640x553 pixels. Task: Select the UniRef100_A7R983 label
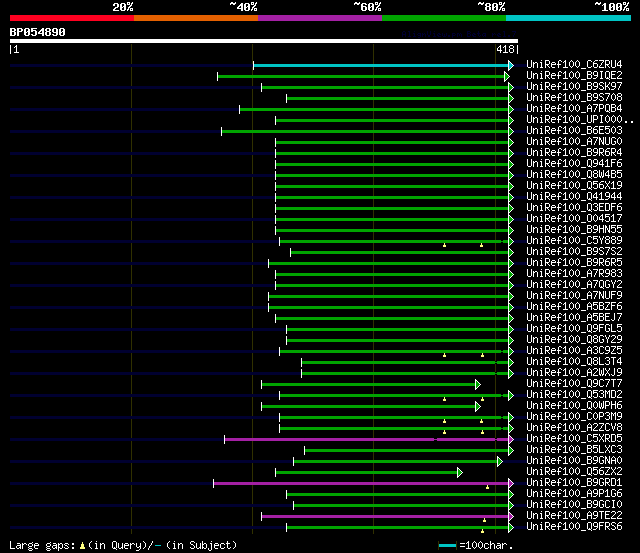click(574, 274)
